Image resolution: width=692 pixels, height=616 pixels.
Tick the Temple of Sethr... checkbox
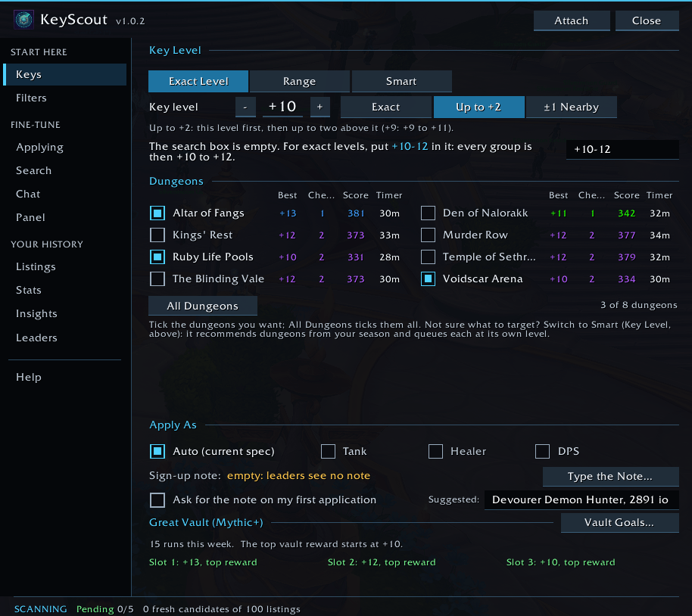click(428, 257)
